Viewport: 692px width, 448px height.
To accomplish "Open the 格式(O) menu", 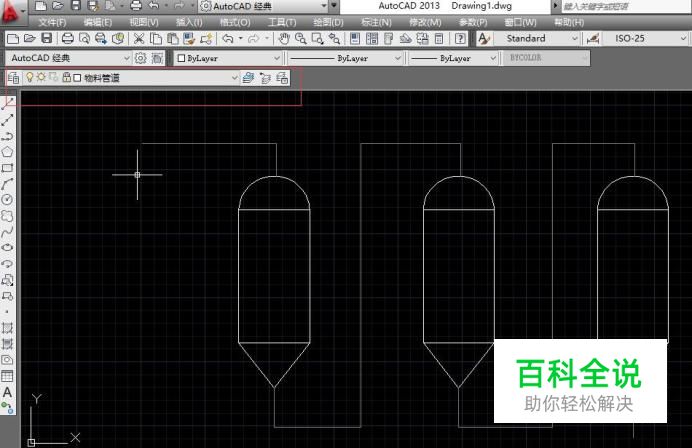I will click(235, 22).
